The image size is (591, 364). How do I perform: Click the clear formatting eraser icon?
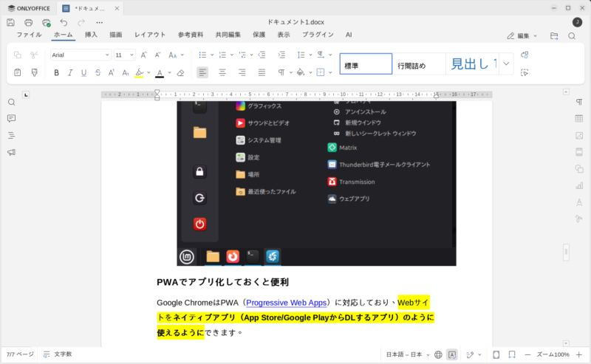point(180,72)
